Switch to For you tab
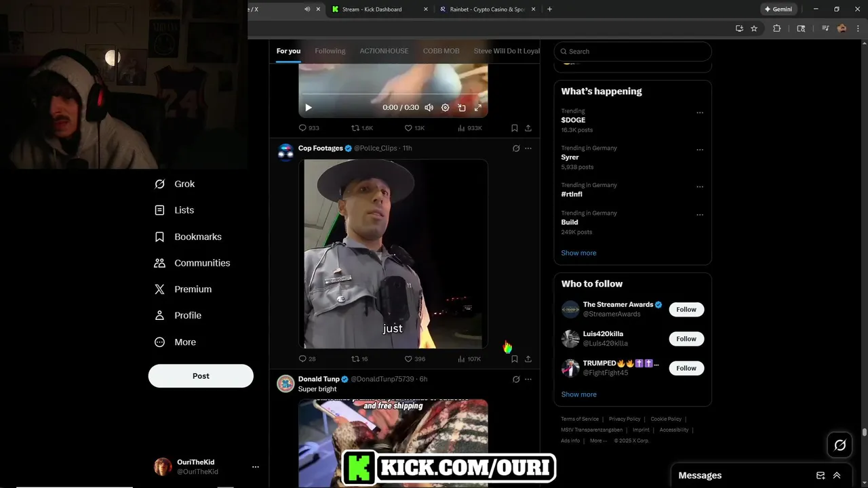The image size is (868, 488). [x=288, y=51]
